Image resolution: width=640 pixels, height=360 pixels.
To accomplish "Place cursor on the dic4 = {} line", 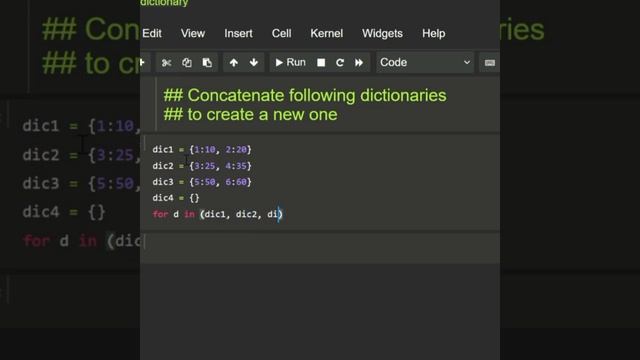I will (x=176, y=198).
